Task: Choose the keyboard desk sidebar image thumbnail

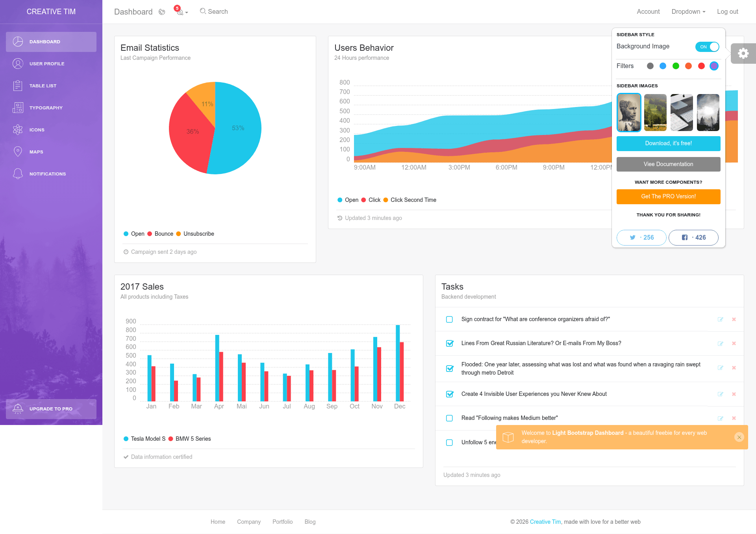Action: point(682,113)
